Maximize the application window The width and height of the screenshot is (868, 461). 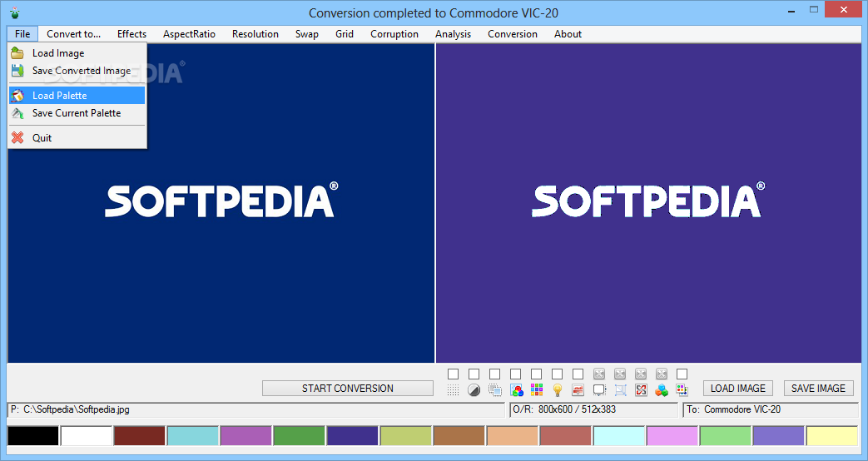813,9
